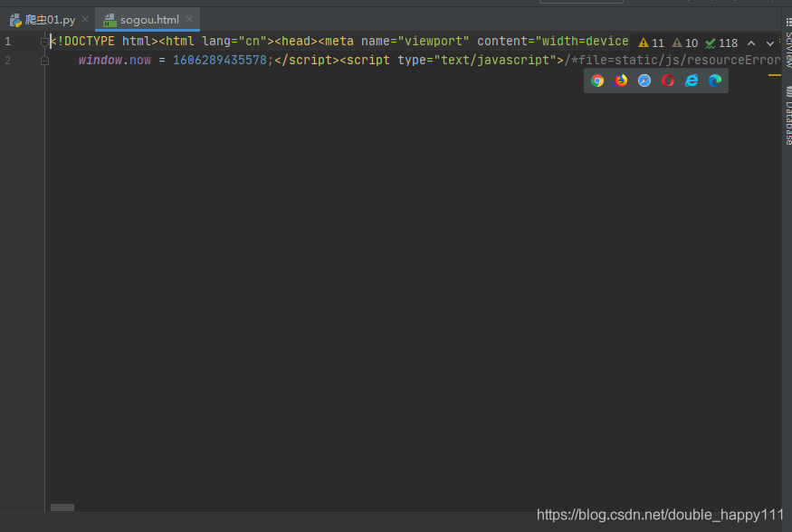This screenshot has width=792, height=532.
Task: Open page in Chrome browser icon
Action: (597, 81)
